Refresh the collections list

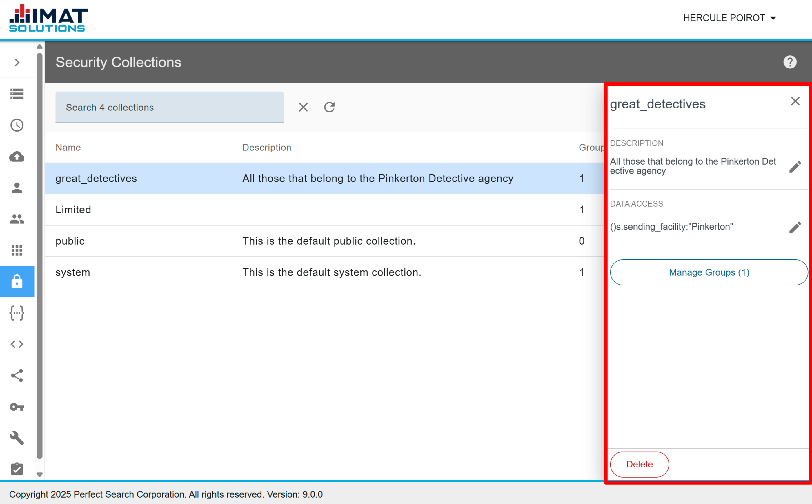(329, 107)
